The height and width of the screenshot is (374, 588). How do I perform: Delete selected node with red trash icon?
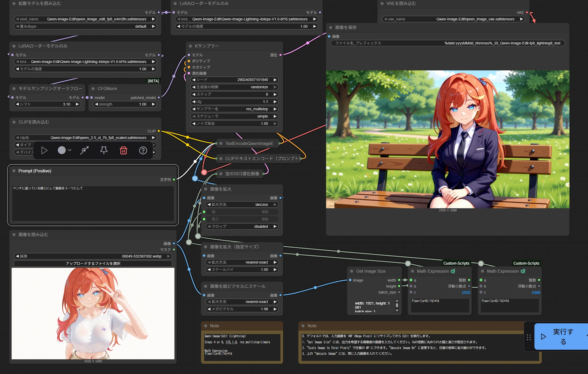123,150
